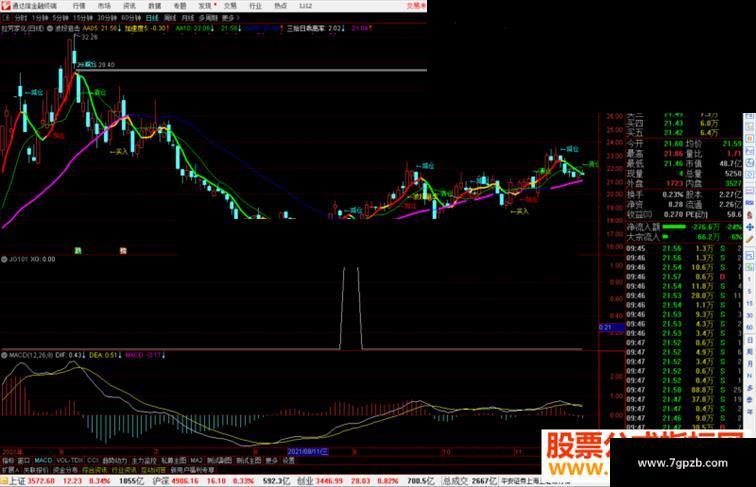Click the blue 0.21 price label on axis
Screen dimensions: 756x487
click(x=611, y=327)
